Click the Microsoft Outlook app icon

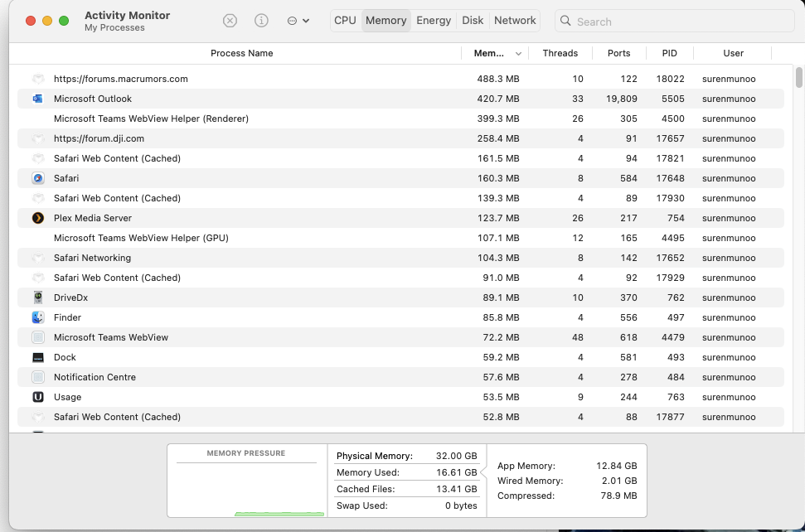(x=37, y=99)
